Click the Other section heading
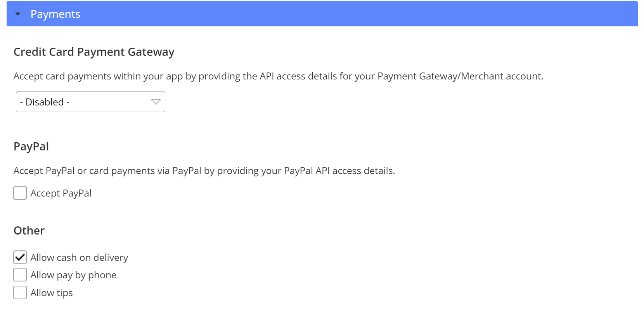The width and height of the screenshot is (644, 314). (29, 230)
